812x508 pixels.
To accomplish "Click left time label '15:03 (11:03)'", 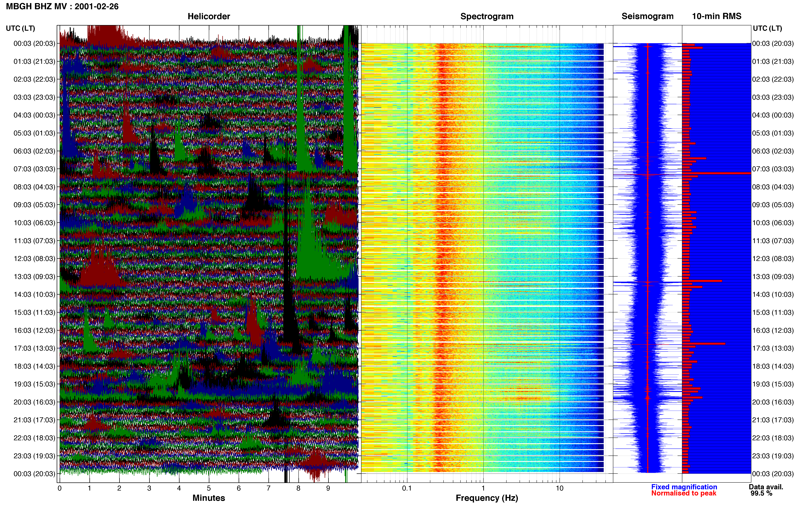I will (34, 312).
